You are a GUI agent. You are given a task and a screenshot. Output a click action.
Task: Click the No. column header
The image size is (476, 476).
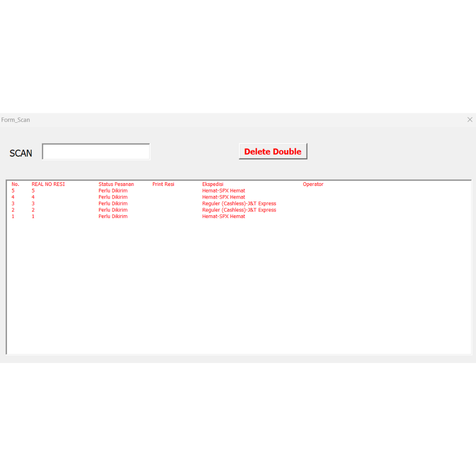pyautogui.click(x=15, y=184)
